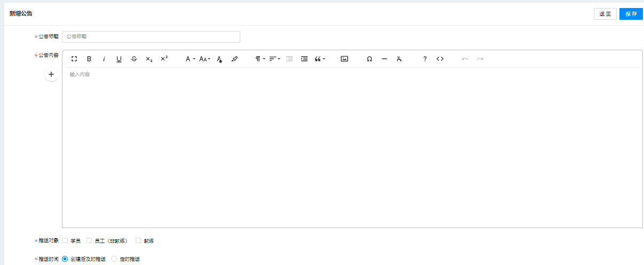This screenshot has width=644, height=265.
Task: Undo the last edit
Action: 465,59
